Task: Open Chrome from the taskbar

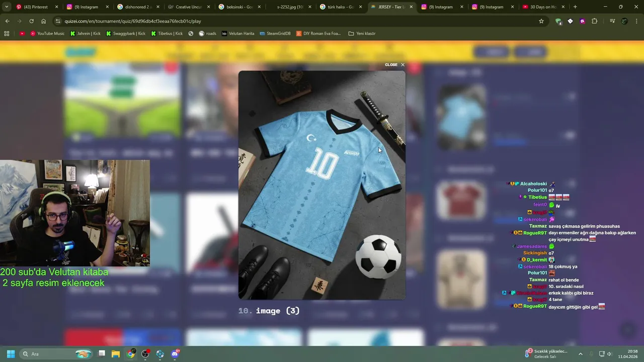Action: 131,354
